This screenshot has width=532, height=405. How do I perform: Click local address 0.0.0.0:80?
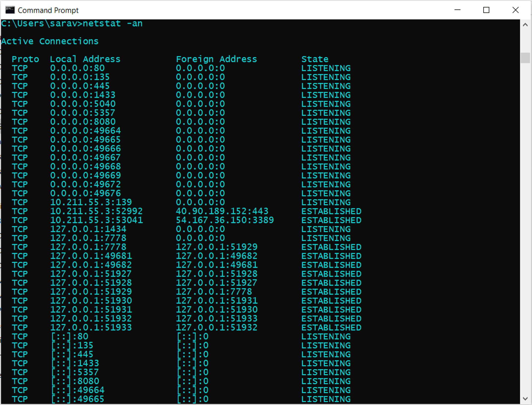click(77, 68)
